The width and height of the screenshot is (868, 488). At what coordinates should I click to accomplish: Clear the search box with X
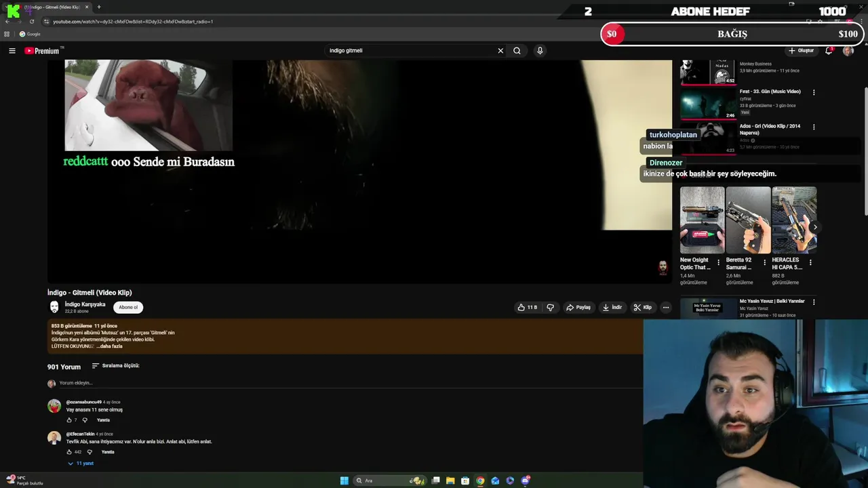[x=500, y=51]
